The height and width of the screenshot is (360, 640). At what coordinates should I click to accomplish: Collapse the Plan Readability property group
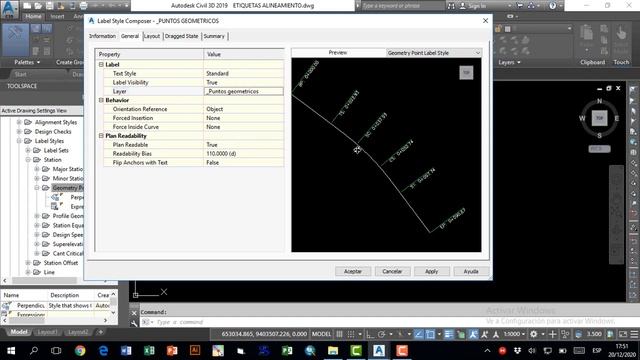click(x=101, y=136)
